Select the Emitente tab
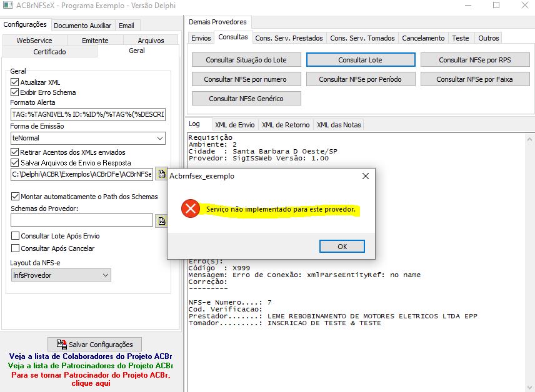This screenshot has height=392, width=535. point(95,40)
